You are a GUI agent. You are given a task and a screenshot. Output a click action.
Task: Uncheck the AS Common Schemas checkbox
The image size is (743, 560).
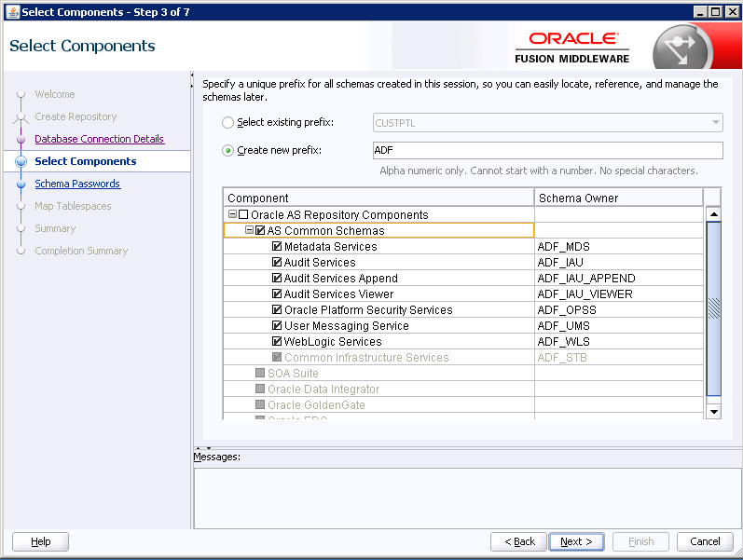(260, 230)
